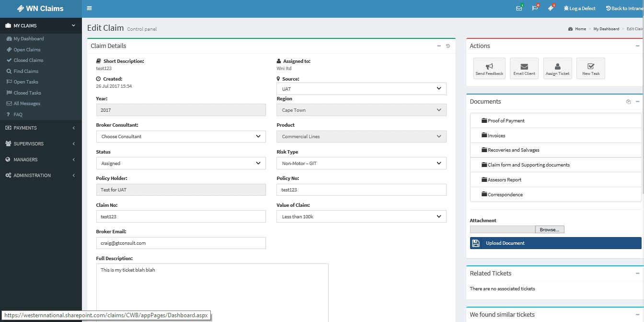Click the Policy Holder field
This screenshot has width=644, height=322.
[181, 190]
